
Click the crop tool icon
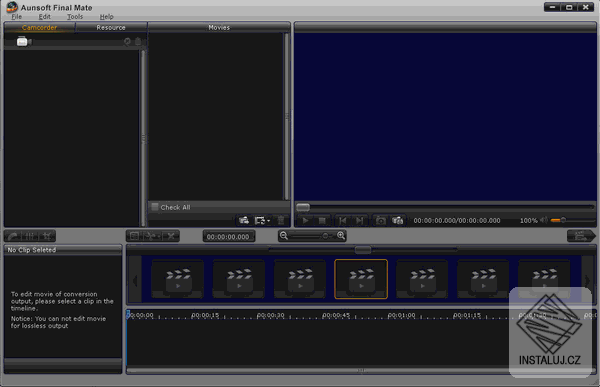47,236
